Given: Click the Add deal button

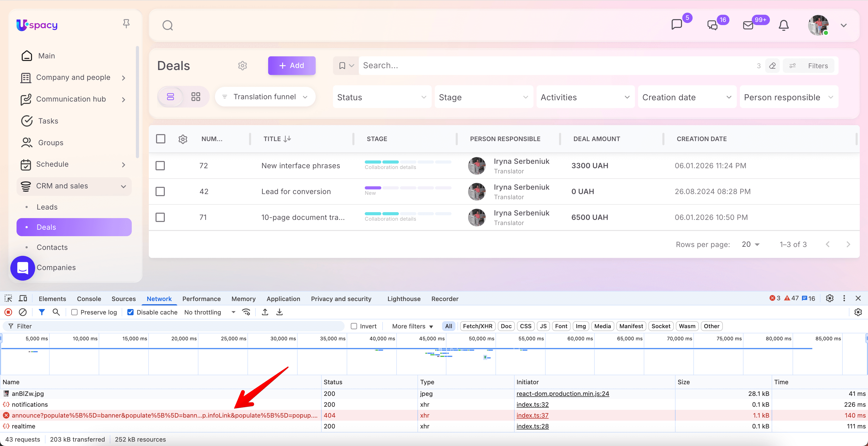Looking at the screenshot, I should pyautogui.click(x=291, y=65).
